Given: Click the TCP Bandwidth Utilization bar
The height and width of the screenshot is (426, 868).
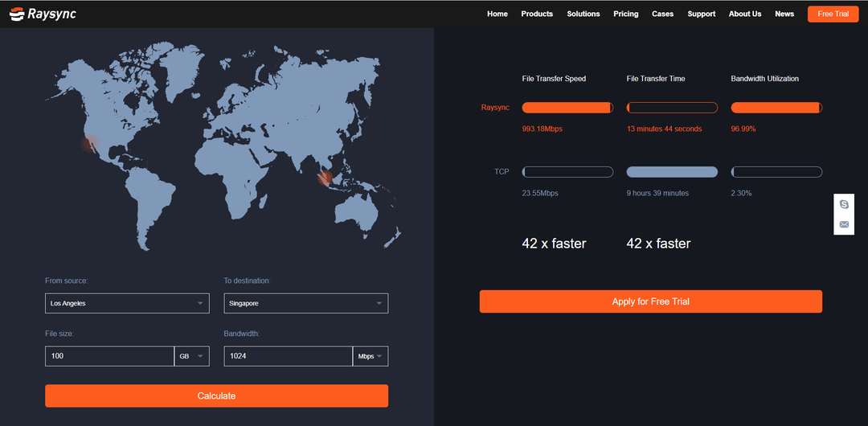Looking at the screenshot, I should (776, 172).
